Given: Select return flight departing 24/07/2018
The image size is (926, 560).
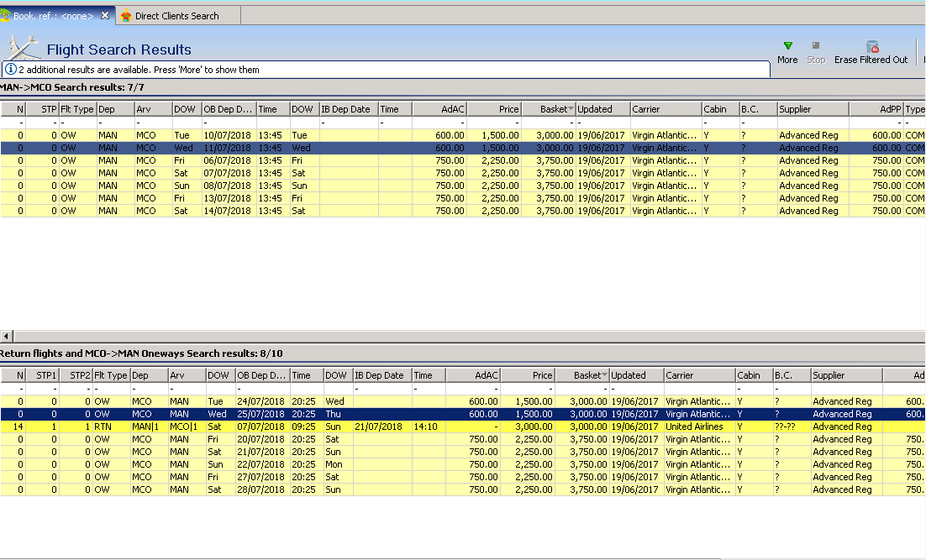Looking at the screenshot, I should point(260,401).
